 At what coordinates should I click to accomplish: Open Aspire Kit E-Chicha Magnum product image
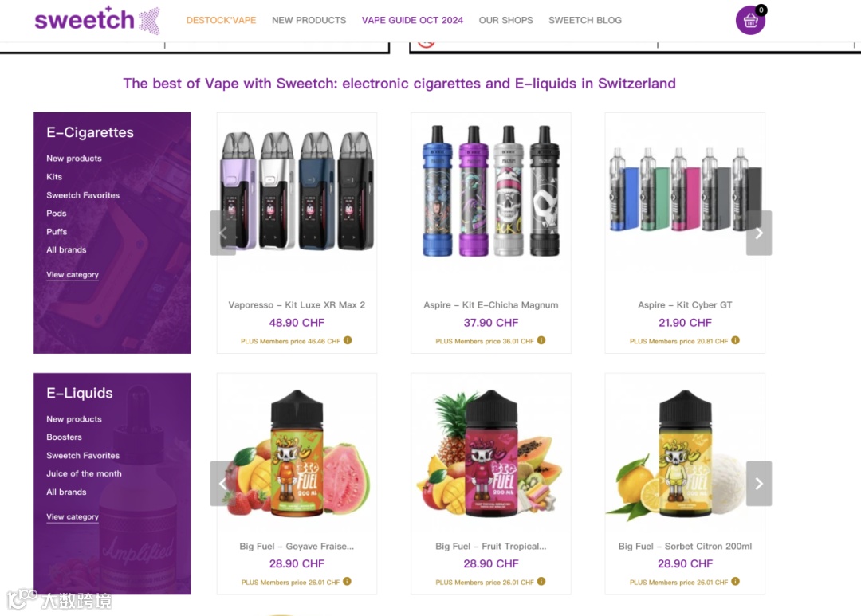click(491, 190)
